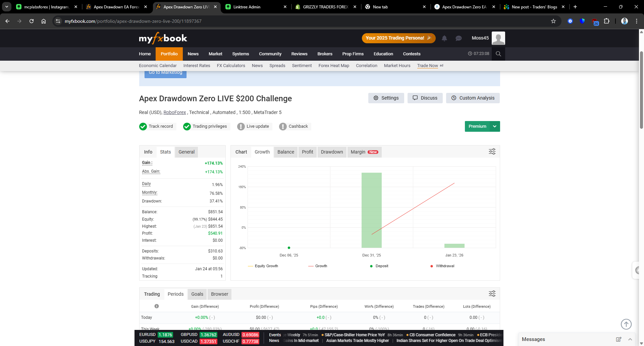
Task: Expand the Premium button dropdown arrow
Action: [495, 126]
